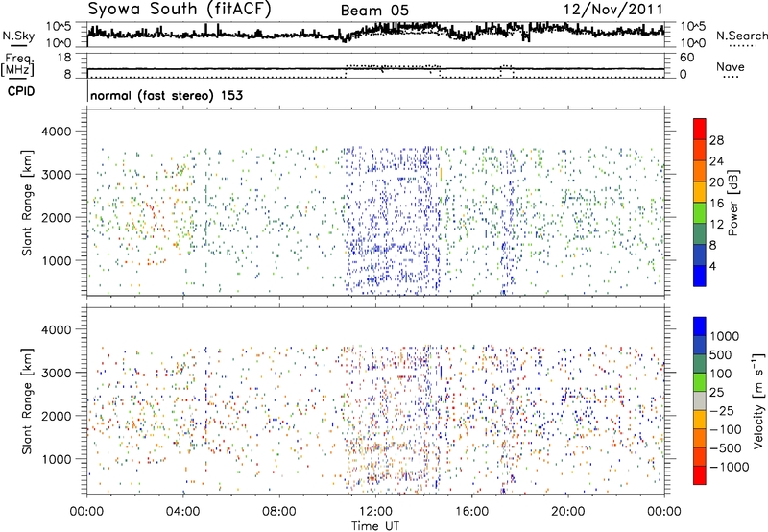Image resolution: width=768 pixels, height=532 pixels.
Task: Click the 'Nave' legend label
Action: 731,67
